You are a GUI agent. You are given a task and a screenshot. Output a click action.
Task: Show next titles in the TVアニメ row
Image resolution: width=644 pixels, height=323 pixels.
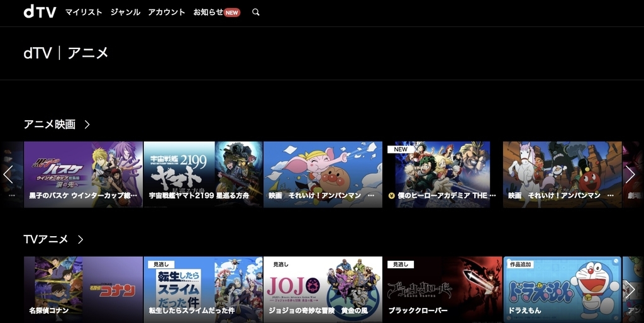click(630, 290)
